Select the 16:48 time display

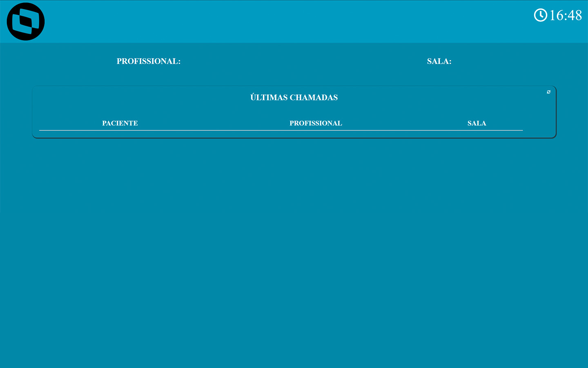coord(565,16)
